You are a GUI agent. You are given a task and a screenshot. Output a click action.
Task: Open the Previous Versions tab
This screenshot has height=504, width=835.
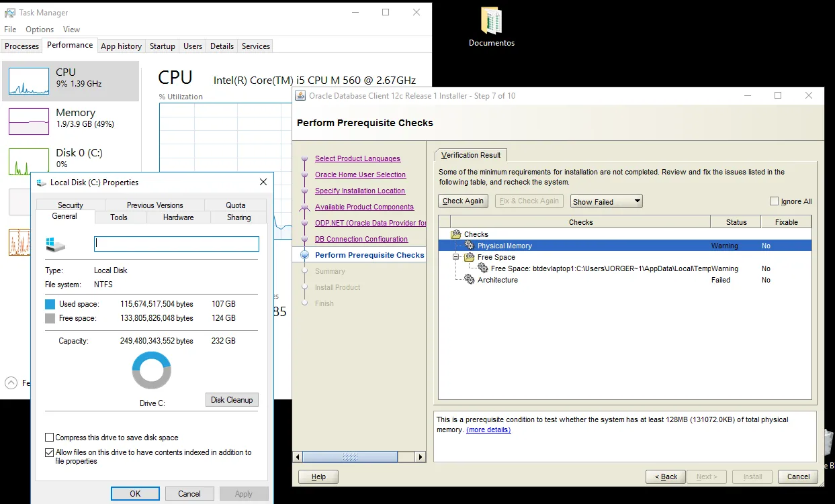(155, 205)
